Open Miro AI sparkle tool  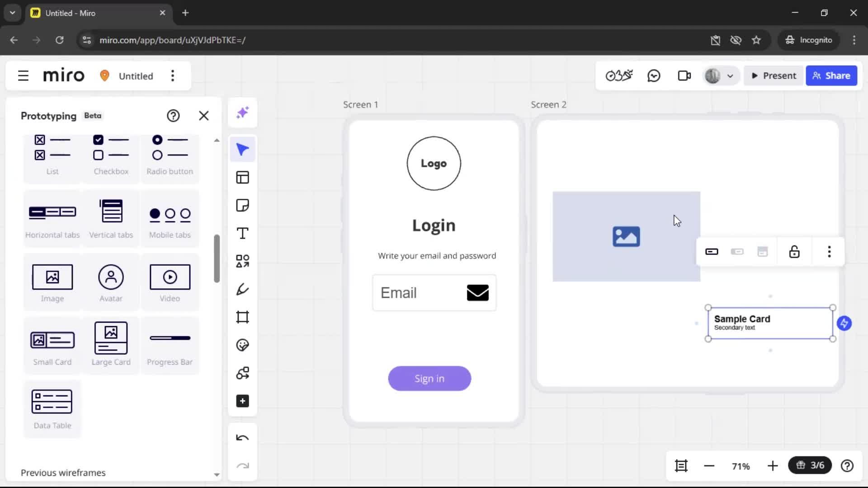243,113
